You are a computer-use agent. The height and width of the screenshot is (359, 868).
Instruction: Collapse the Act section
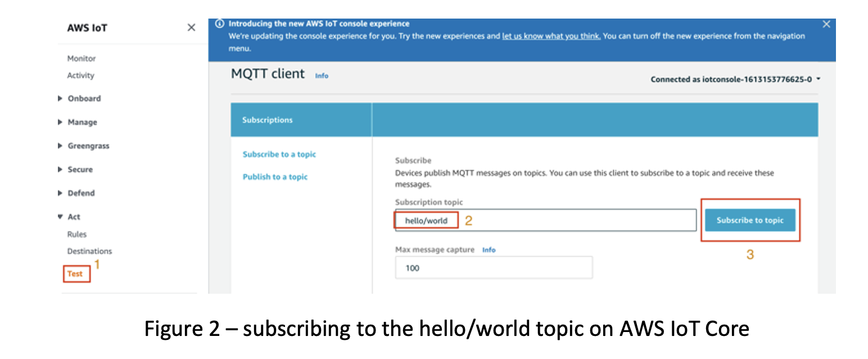coord(69,217)
